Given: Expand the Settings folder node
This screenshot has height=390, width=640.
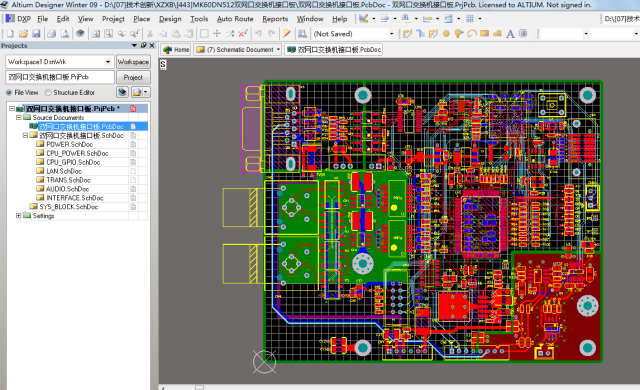Looking at the screenshot, I should click(x=19, y=215).
